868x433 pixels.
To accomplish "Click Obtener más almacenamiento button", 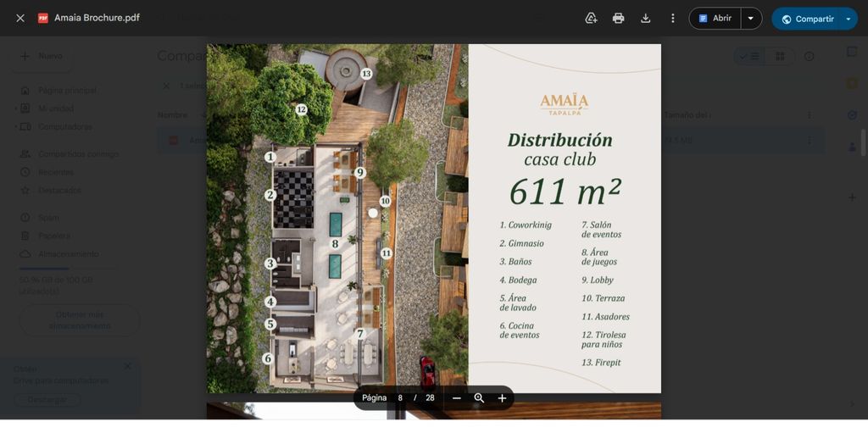I will coord(79,320).
